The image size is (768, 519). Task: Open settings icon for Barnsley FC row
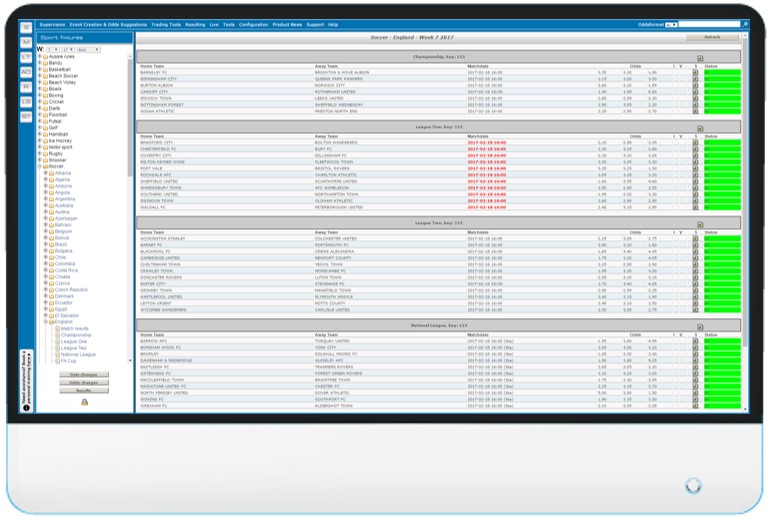[x=695, y=72]
